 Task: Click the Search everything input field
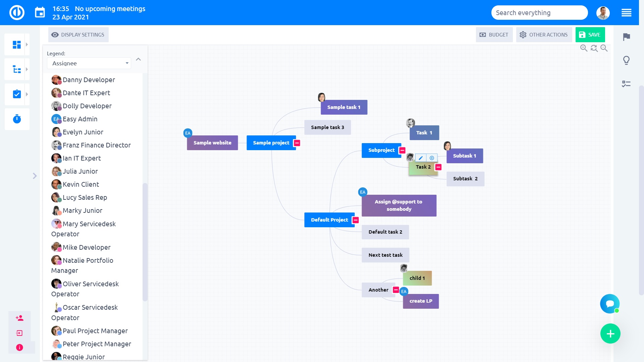(x=539, y=12)
